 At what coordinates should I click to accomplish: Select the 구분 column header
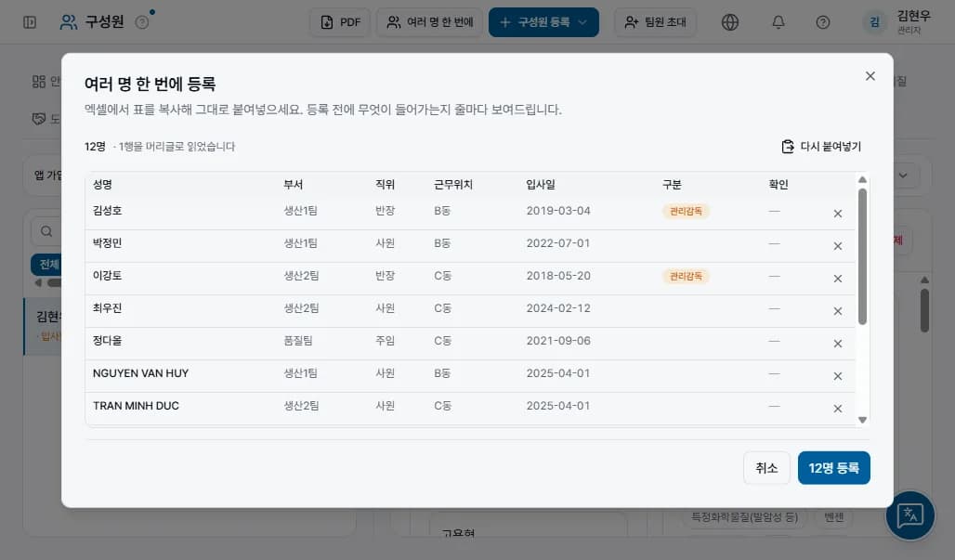click(672, 185)
